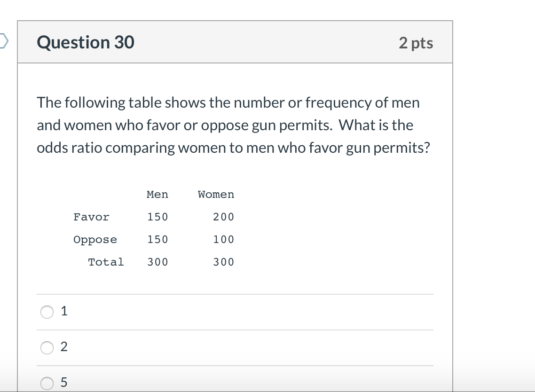Viewport: 535px width, 392px height.
Task: Select the radio button for answer 5
Action: (47, 383)
